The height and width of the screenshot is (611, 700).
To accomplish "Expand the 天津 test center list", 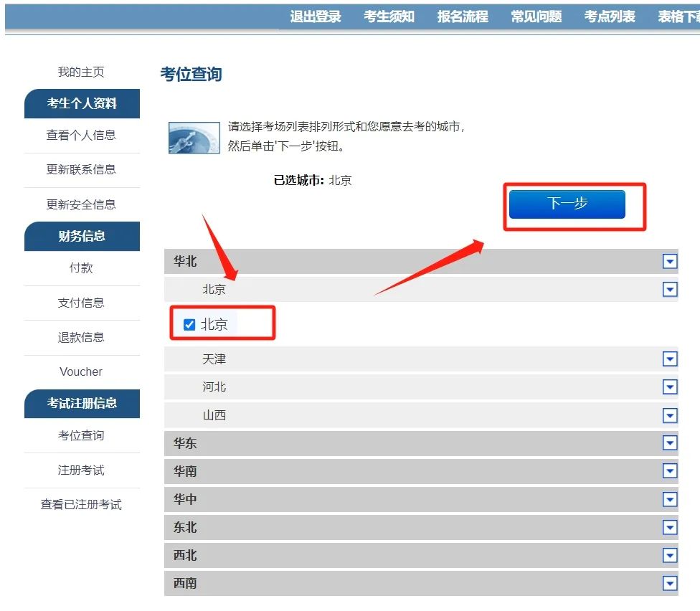I will (669, 359).
